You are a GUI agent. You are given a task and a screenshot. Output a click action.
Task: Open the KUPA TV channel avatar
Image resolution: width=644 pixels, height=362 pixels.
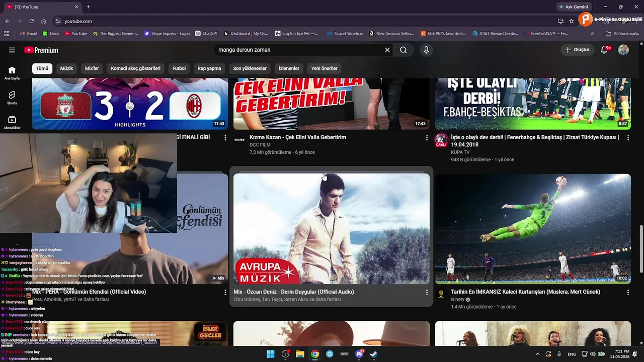point(441,140)
